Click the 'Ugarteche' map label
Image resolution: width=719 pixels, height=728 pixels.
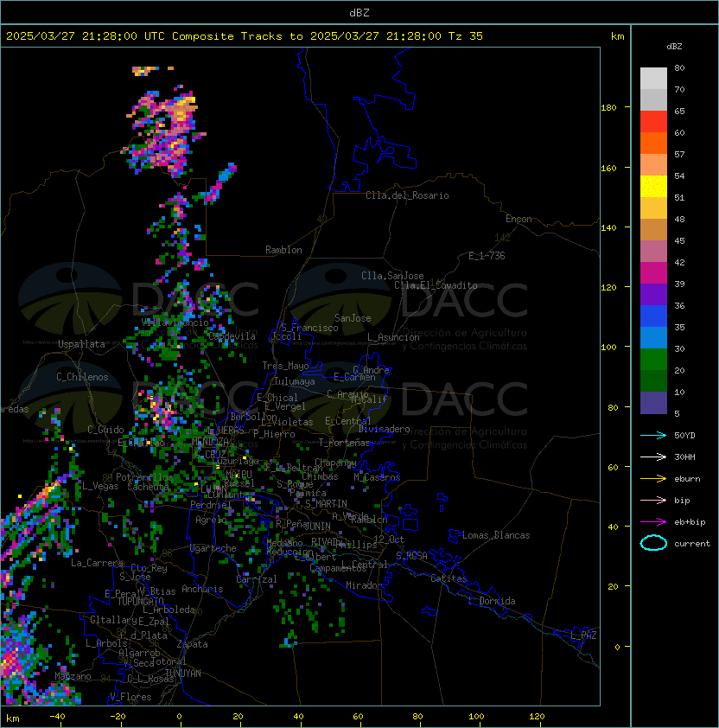pyautogui.click(x=213, y=548)
